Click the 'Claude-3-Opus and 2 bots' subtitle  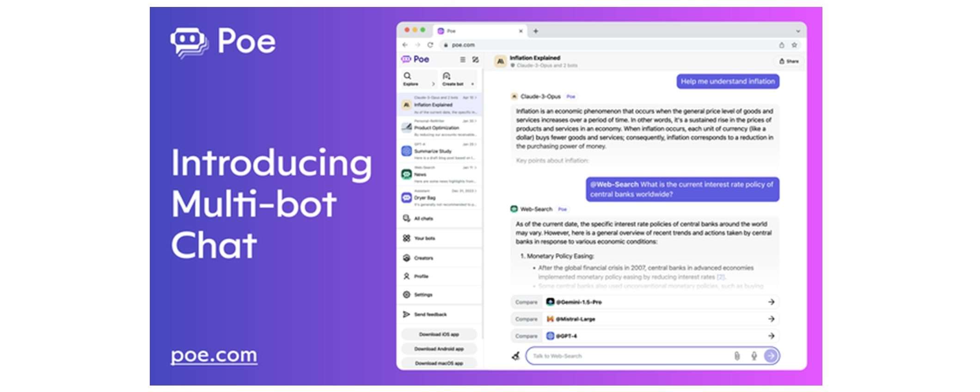[x=546, y=66]
